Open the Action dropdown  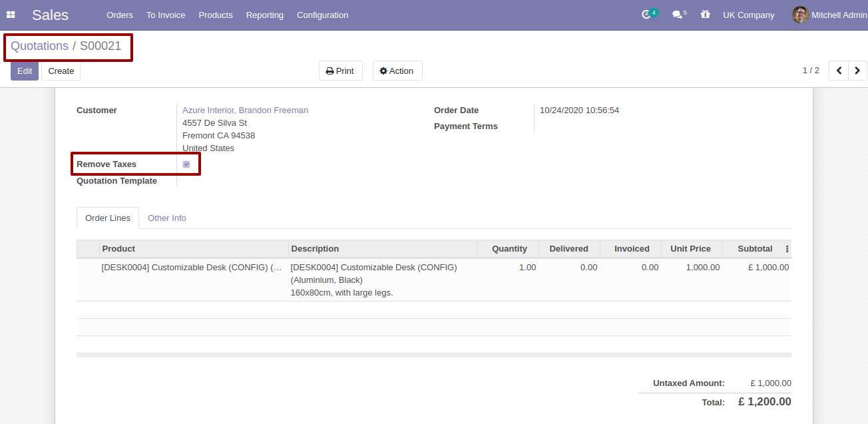tap(397, 71)
